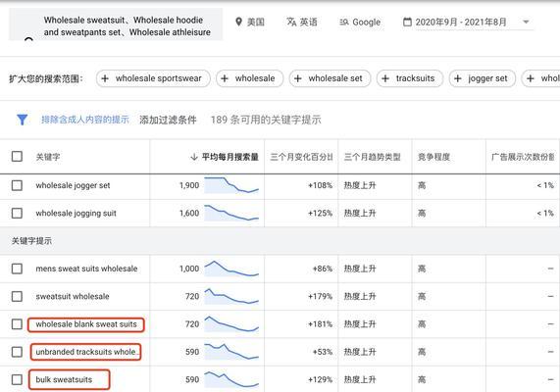This screenshot has height=392, width=560.
Task: Click the blue filter funnel icon
Action: point(23,120)
